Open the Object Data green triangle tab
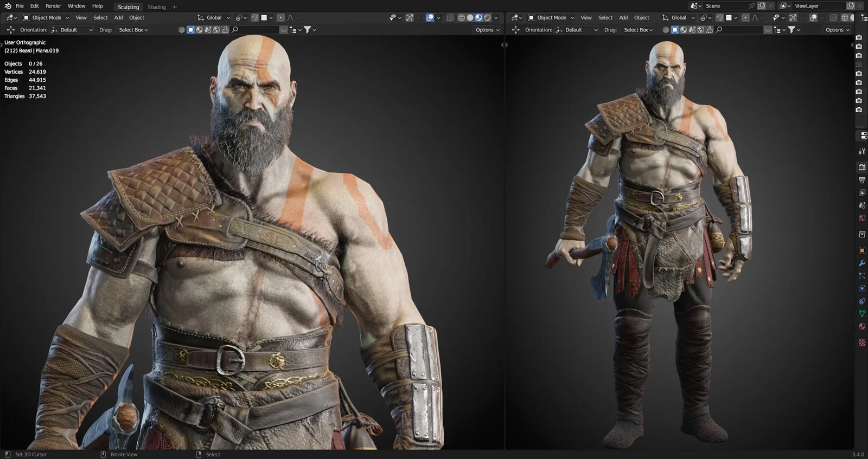The height and width of the screenshot is (459, 868). coord(861,314)
